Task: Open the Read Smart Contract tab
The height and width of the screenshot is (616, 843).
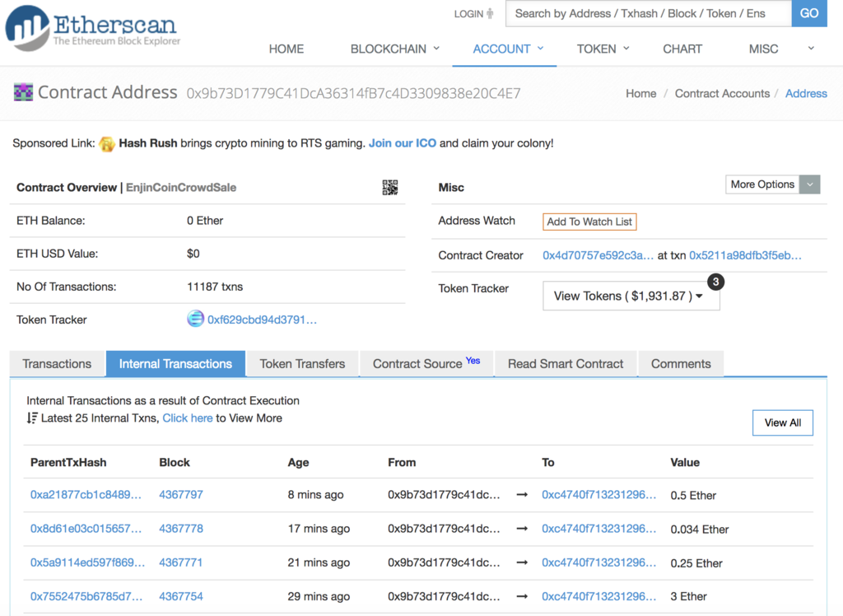Action: 566,364
